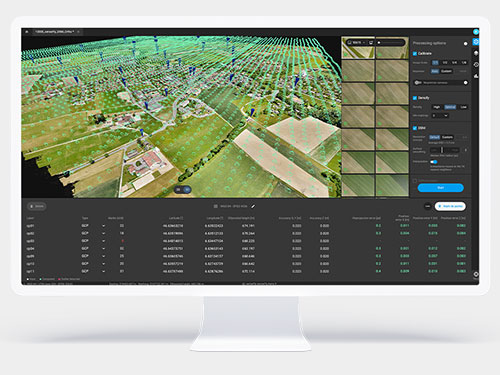Expand the Type dropdown for gcp01
This screenshot has height=375, width=500.
[103, 226]
